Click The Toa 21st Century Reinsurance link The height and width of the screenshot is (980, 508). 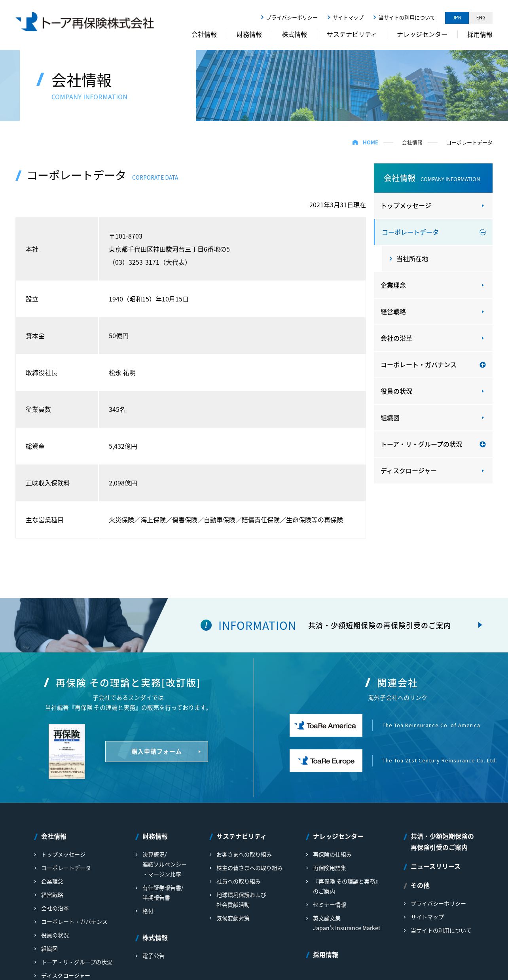tap(440, 760)
